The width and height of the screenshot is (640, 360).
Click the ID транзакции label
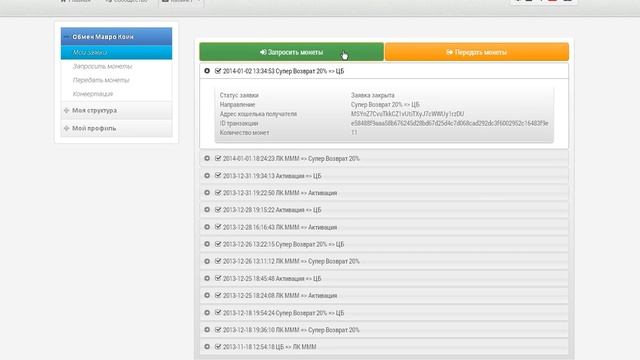pos(239,123)
